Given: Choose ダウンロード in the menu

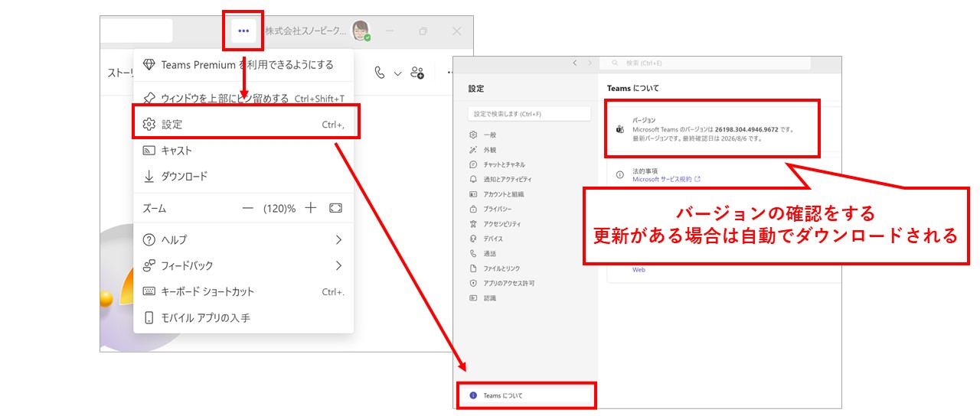Looking at the screenshot, I should click(x=243, y=176).
